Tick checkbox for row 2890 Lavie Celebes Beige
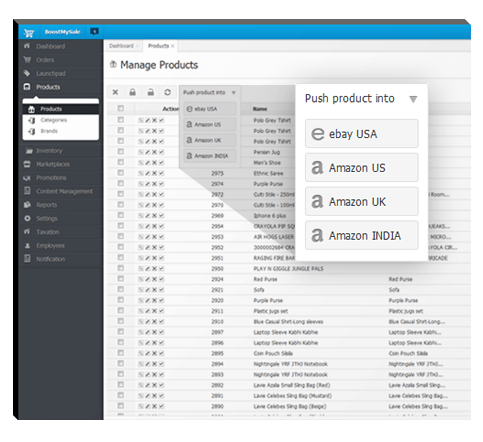483x442 pixels. [121, 406]
